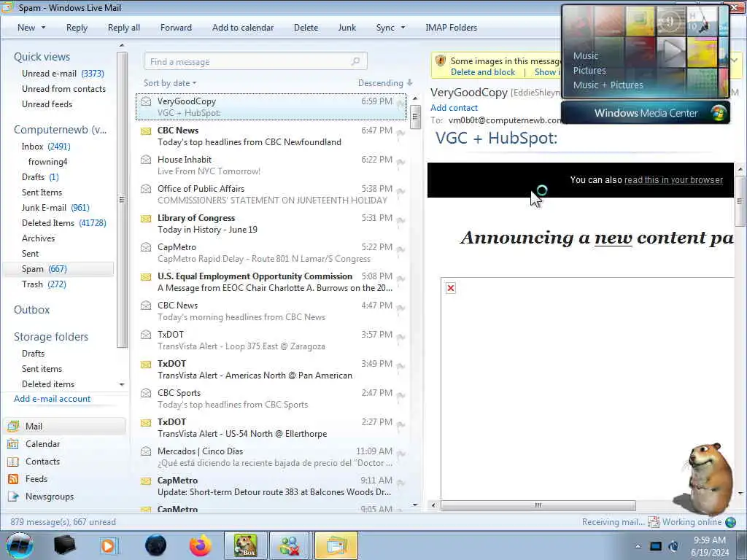Flag the CBC Sports message

click(x=400, y=396)
